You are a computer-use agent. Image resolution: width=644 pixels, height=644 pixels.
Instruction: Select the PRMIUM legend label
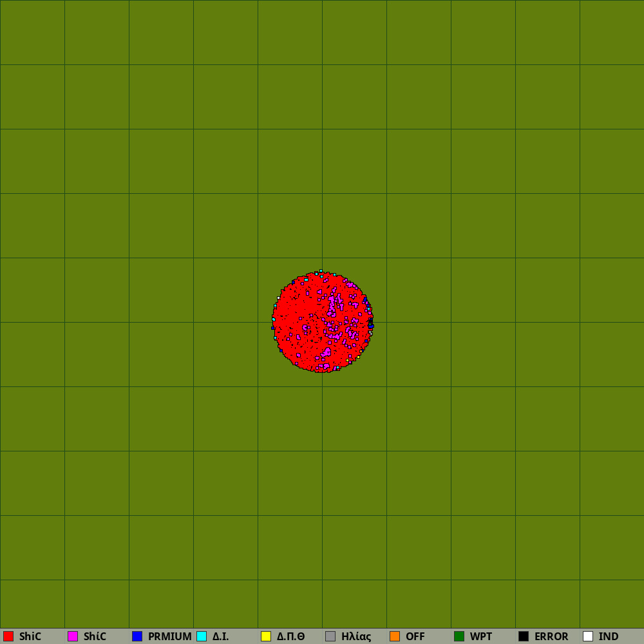[x=169, y=636]
